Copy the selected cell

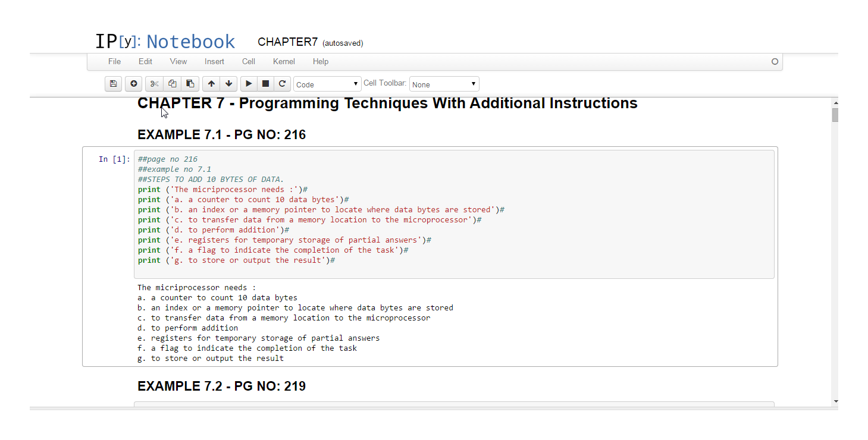(173, 84)
